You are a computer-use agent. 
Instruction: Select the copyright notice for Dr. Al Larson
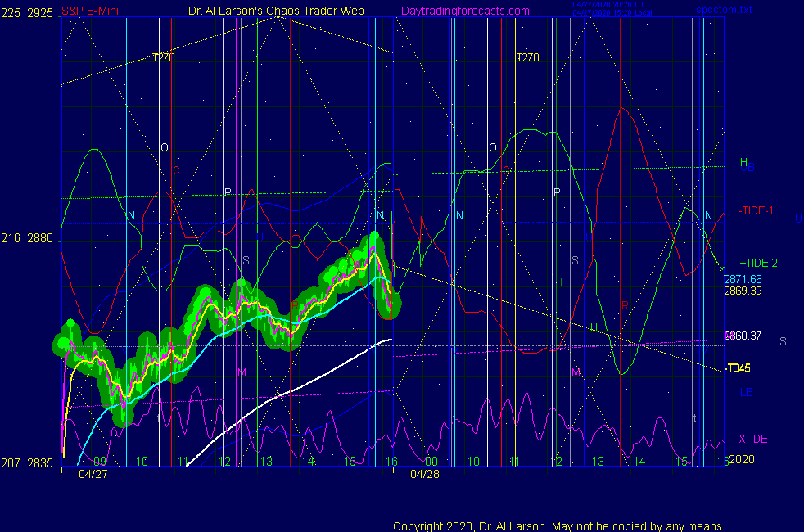(x=559, y=526)
